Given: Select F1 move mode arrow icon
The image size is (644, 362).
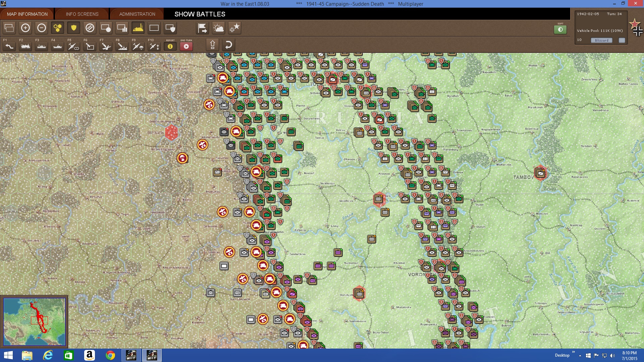Looking at the screenshot, I should pos(9,46).
